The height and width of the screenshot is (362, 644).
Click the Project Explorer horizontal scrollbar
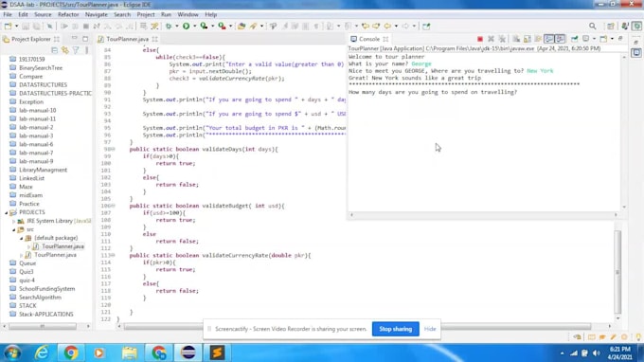point(43,326)
